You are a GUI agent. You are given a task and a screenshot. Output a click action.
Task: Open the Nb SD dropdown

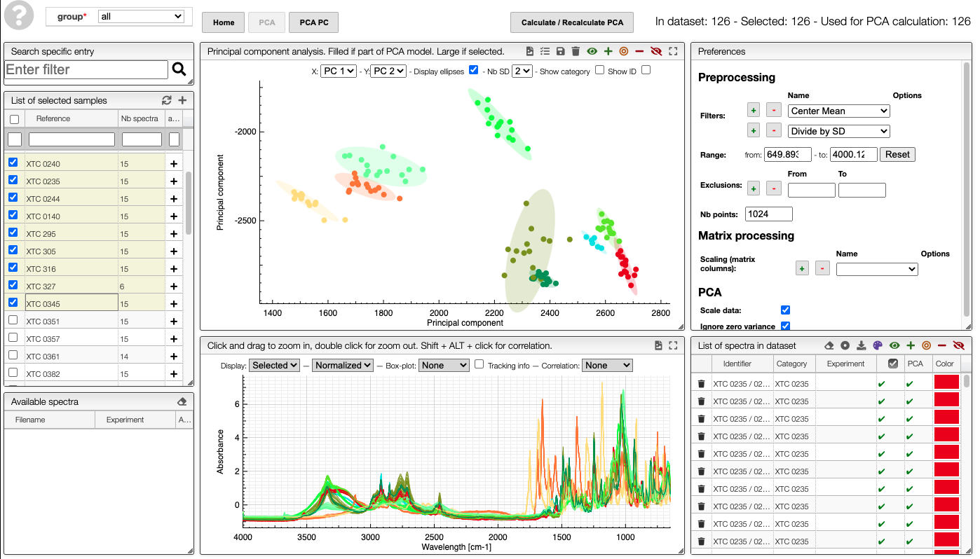tap(522, 71)
